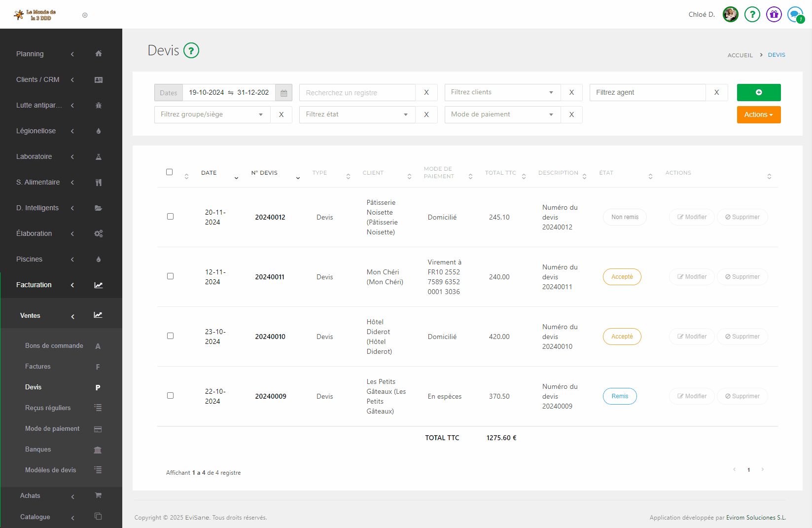Click Non remis status of 20240012
Image resolution: width=812 pixels, height=528 pixels.
click(x=625, y=217)
